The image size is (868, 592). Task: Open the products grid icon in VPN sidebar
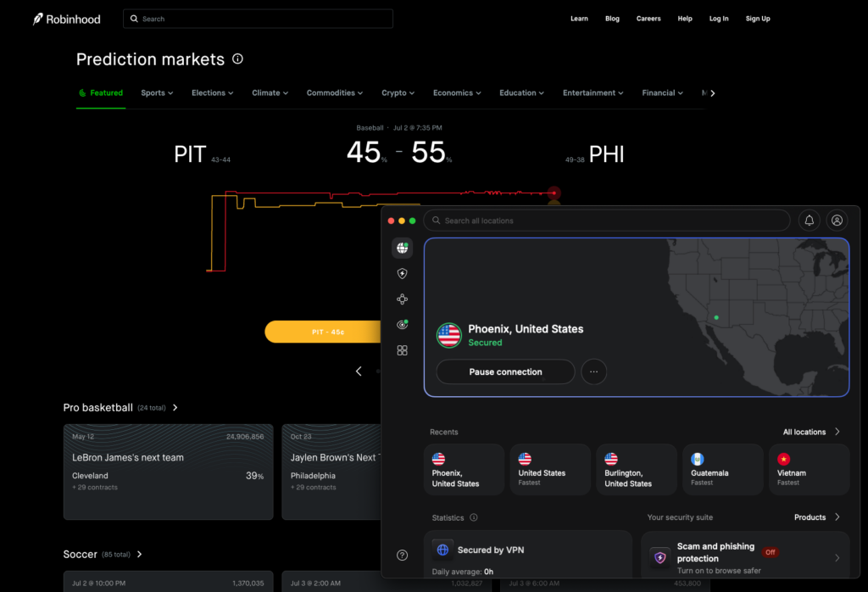tap(403, 350)
